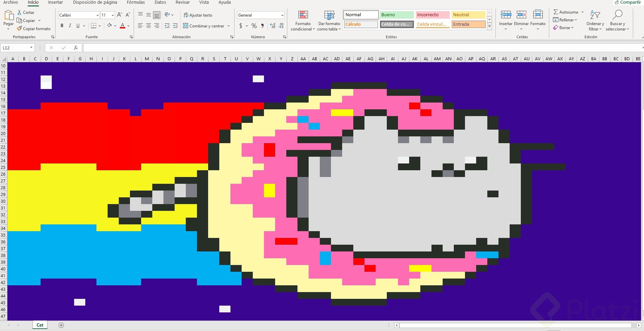This screenshot has width=644, height=331.
Task: Open Formato condicional menu
Action: pyautogui.click(x=303, y=20)
